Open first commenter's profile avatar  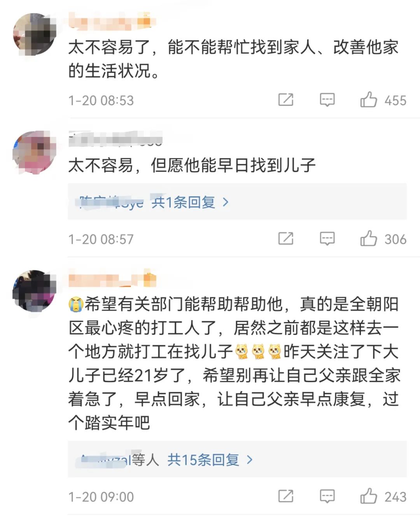35,34
